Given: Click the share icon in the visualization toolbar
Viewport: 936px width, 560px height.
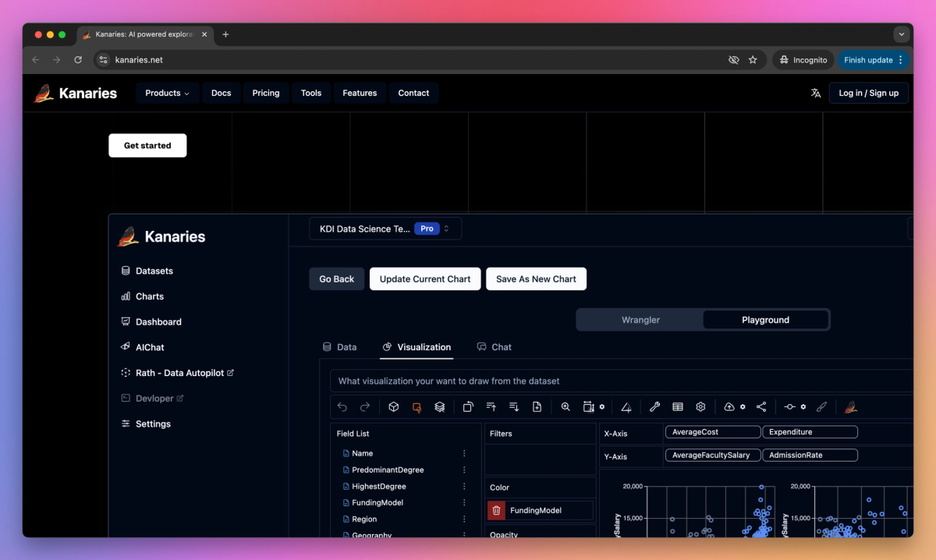Looking at the screenshot, I should (x=761, y=406).
